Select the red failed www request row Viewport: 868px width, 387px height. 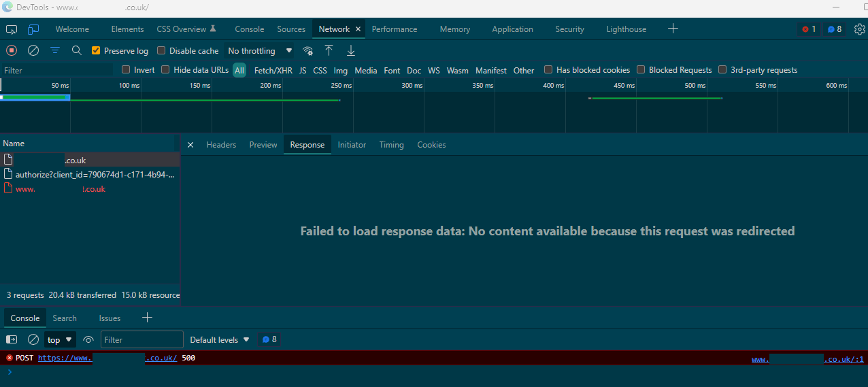tap(90, 188)
